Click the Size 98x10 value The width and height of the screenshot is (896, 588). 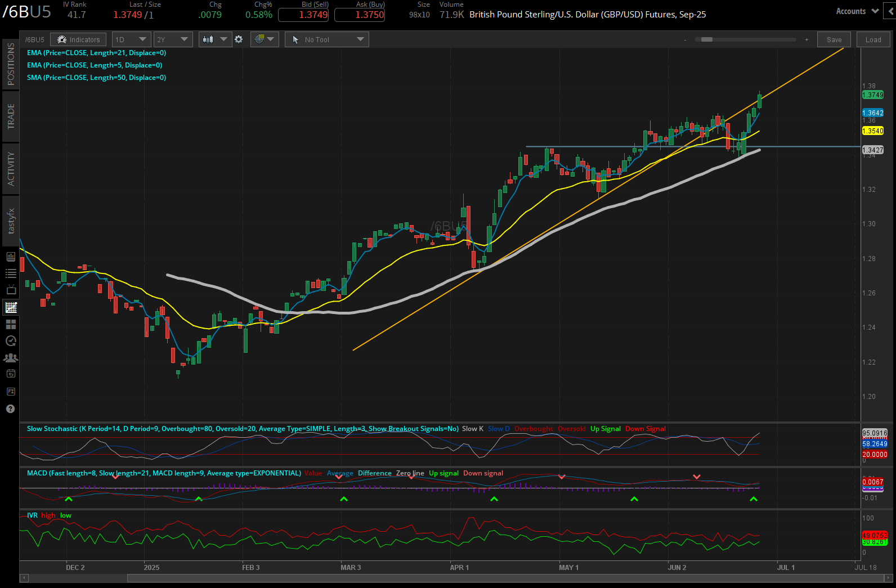(x=419, y=15)
